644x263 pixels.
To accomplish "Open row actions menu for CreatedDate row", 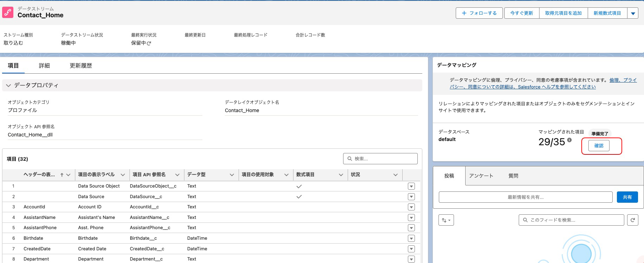I will click(411, 249).
